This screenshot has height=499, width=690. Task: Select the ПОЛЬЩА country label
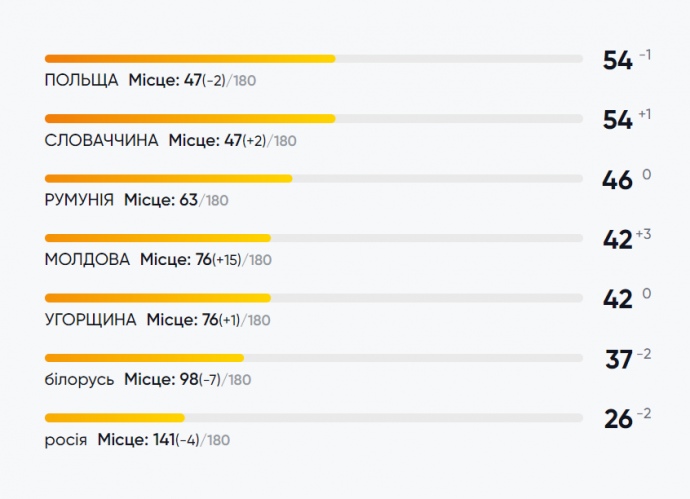pos(82,80)
